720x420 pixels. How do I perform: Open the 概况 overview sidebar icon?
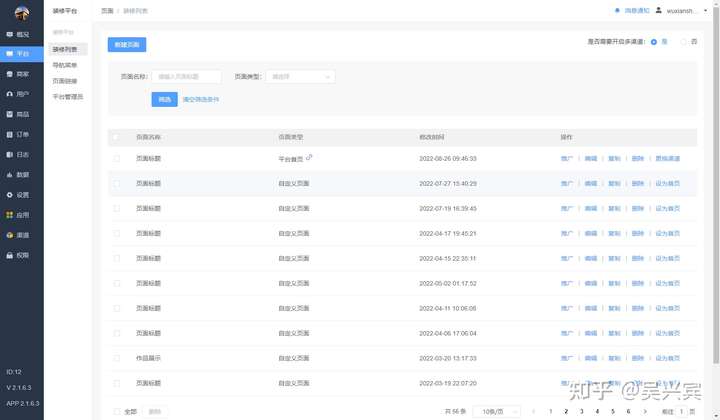[x=10, y=34]
